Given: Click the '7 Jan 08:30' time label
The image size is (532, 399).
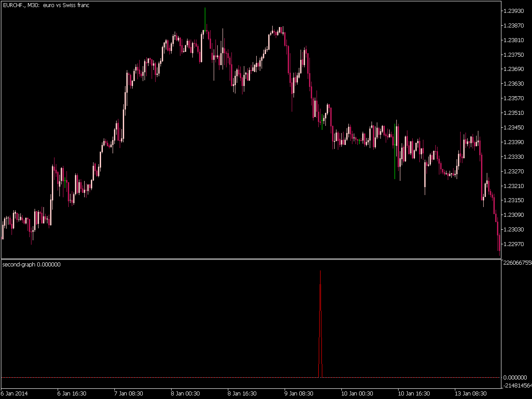Looking at the screenshot, I should [129, 393].
